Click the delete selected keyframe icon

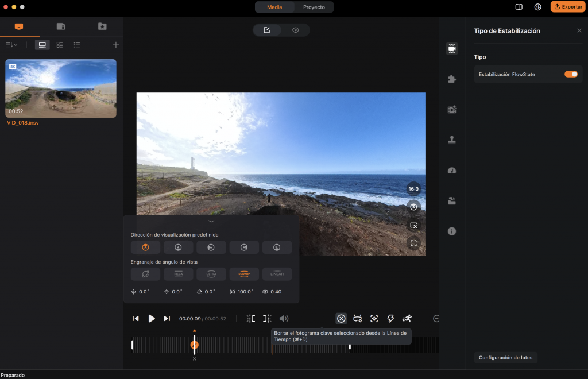point(341,319)
